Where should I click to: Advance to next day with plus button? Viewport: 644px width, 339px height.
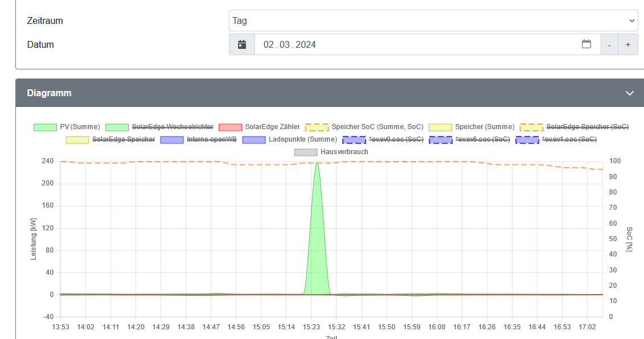(628, 45)
